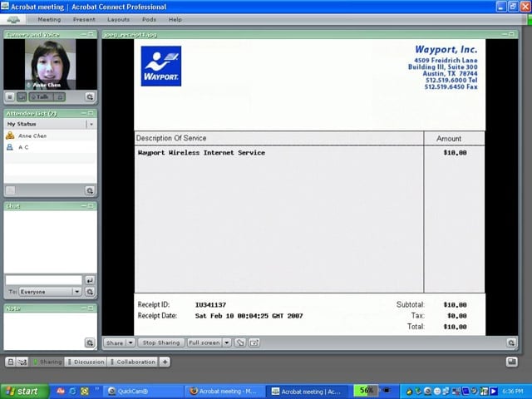Viewport: 532px width, 399px height.
Task: Maximize the Attendee List pod
Action: coord(91,113)
